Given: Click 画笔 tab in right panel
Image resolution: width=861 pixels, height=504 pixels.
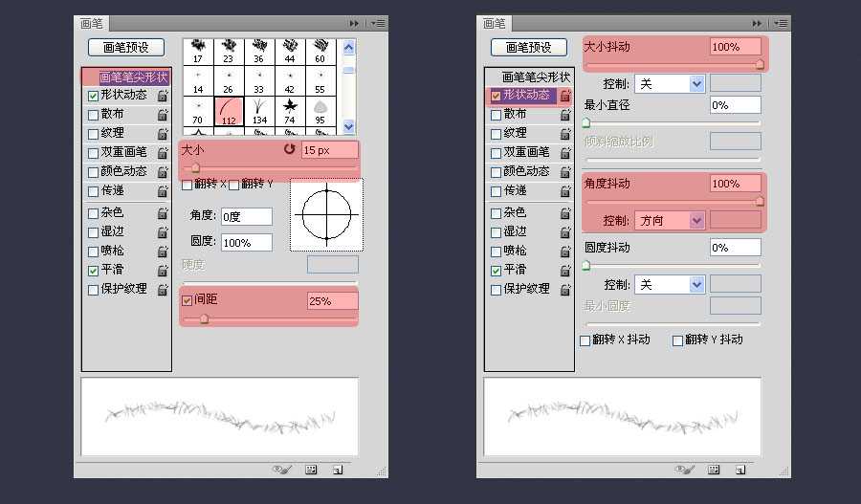Looking at the screenshot, I should [495, 23].
